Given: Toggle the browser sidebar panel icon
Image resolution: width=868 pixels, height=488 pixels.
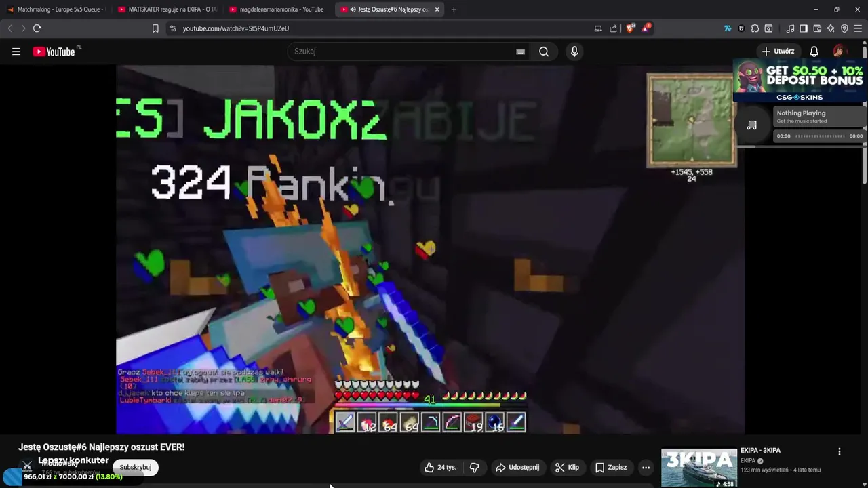Looking at the screenshot, I should [x=804, y=28].
